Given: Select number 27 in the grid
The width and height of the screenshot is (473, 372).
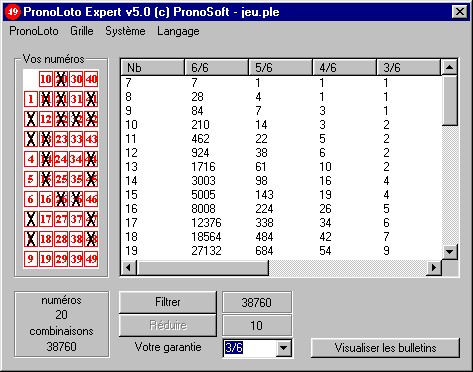Looking at the screenshot, I should pos(61,219).
